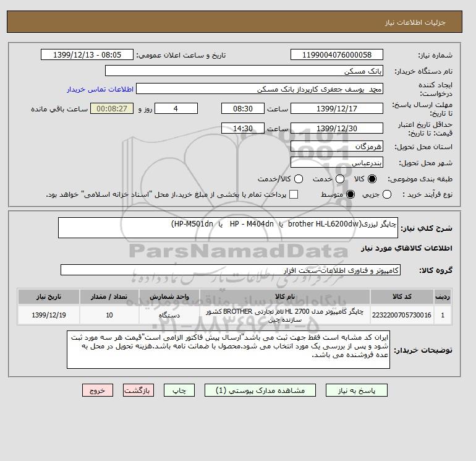Click the need number field 1199004076000058
Image resolution: width=476 pixels, height=461 pixels.
pyautogui.click(x=337, y=54)
